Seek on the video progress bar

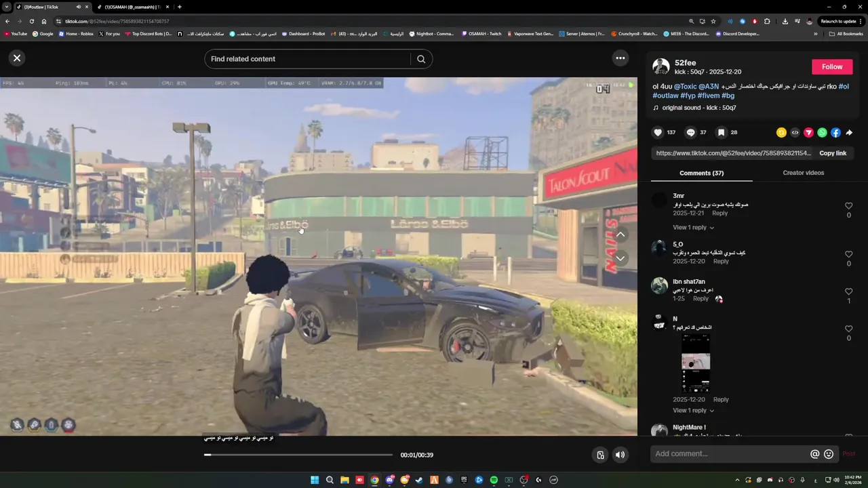click(298, 455)
